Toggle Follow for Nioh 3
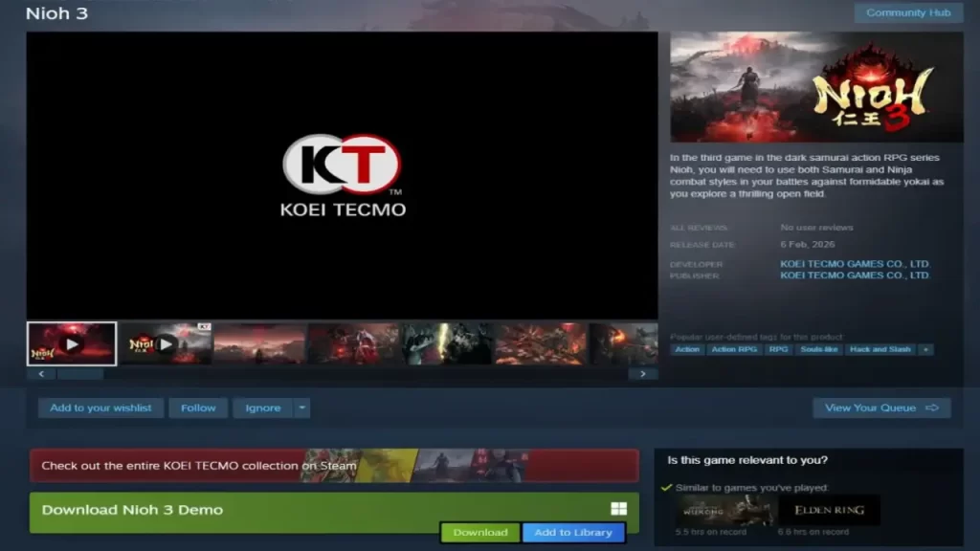This screenshot has height=551, width=980. pos(197,408)
